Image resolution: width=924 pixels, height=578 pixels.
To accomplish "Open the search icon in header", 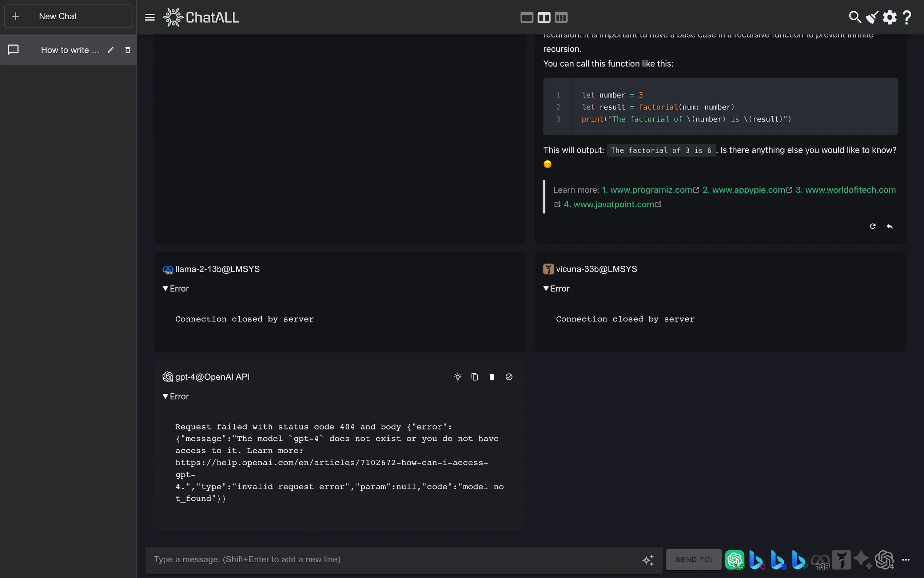I will pos(855,17).
